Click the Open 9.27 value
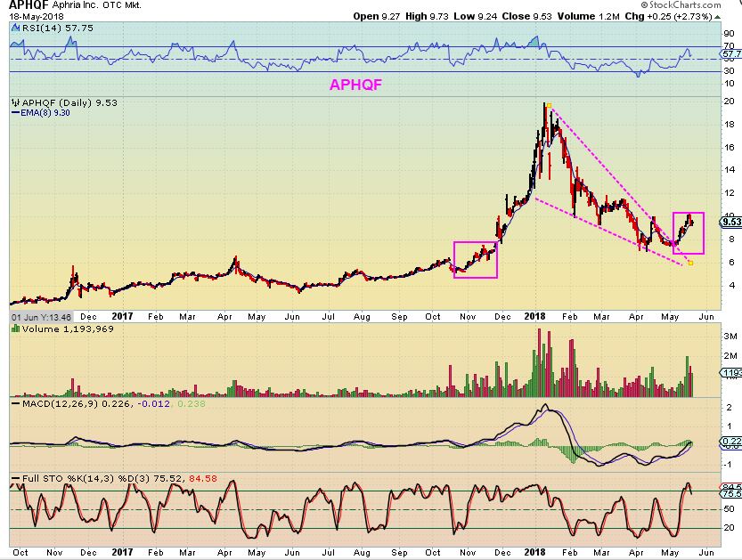 [377, 17]
